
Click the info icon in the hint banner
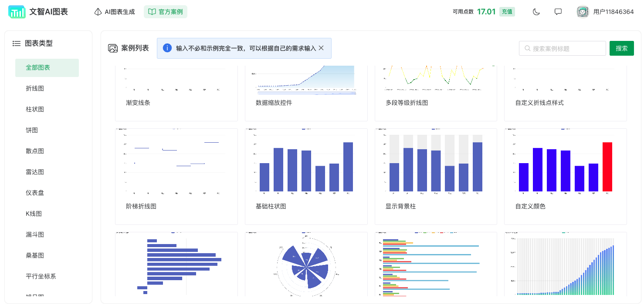(x=167, y=48)
